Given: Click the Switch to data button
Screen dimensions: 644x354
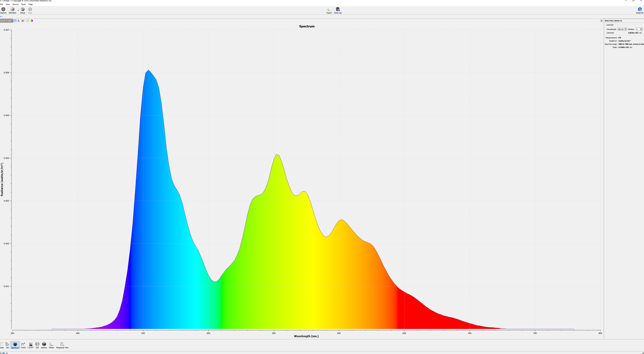Looking at the screenshot, I should tap(6, 21).
